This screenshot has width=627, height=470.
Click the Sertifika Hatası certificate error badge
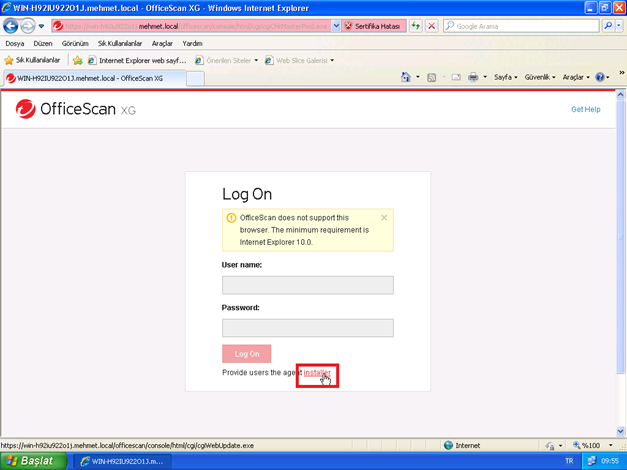(x=373, y=26)
